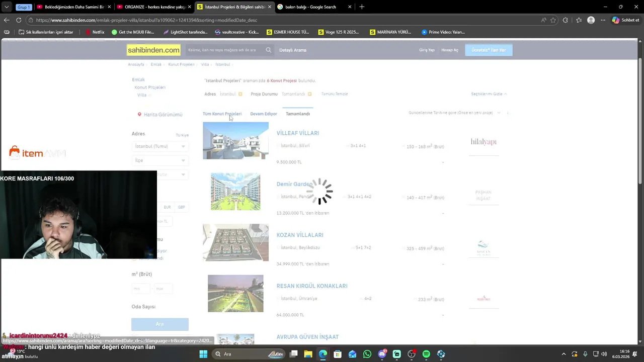Image resolution: width=644 pixels, height=362 pixels.
Task: Click the Task View taskbar icon
Action: (293, 354)
